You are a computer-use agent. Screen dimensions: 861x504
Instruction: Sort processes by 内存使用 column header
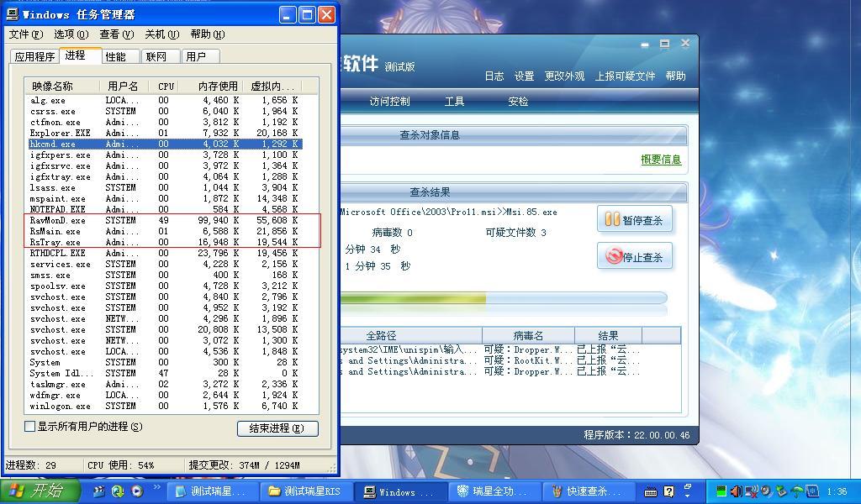(211, 87)
